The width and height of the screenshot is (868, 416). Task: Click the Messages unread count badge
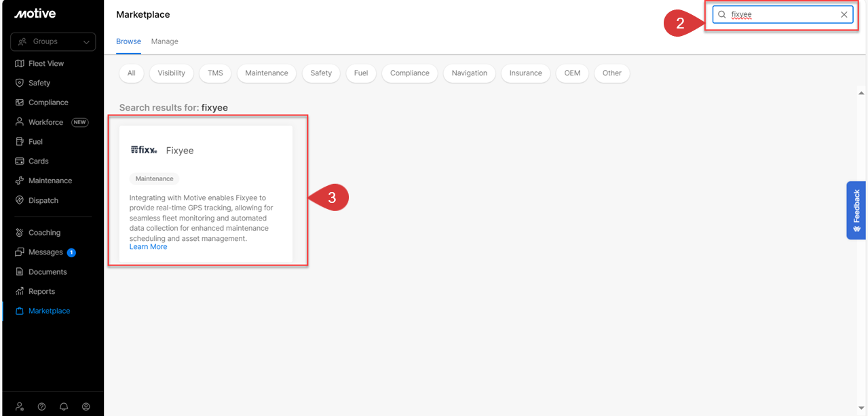[x=71, y=252]
